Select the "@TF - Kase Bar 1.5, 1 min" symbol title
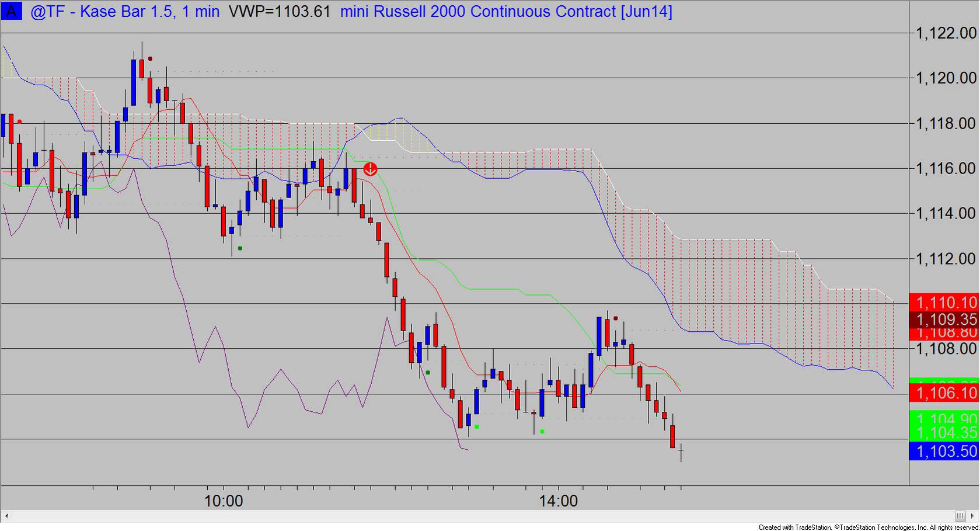Image resolution: width=980 pixels, height=531 pixels. 125,11
